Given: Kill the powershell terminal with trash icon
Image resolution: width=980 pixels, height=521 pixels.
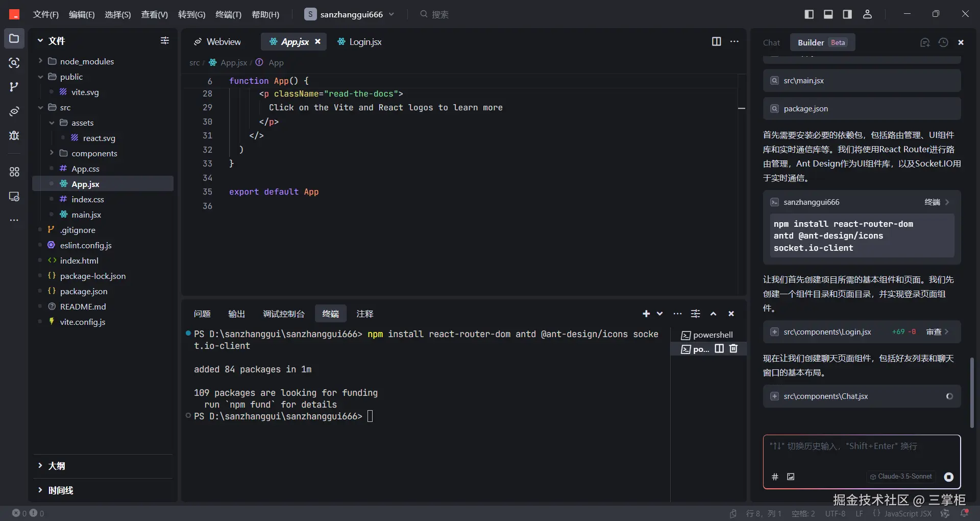Looking at the screenshot, I should point(733,348).
